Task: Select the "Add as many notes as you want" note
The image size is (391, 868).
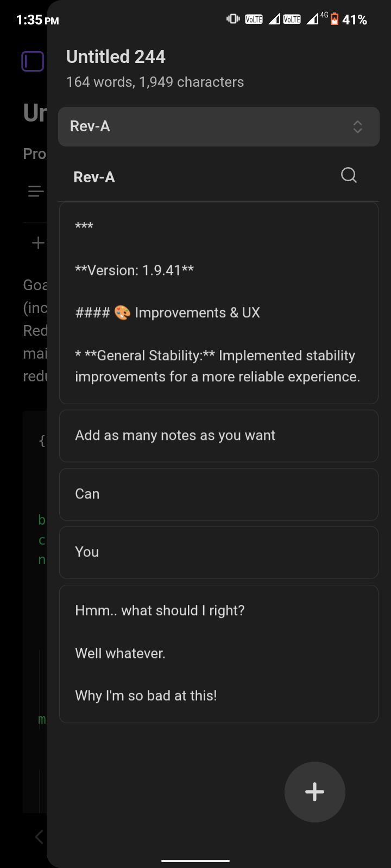Action: (x=218, y=436)
